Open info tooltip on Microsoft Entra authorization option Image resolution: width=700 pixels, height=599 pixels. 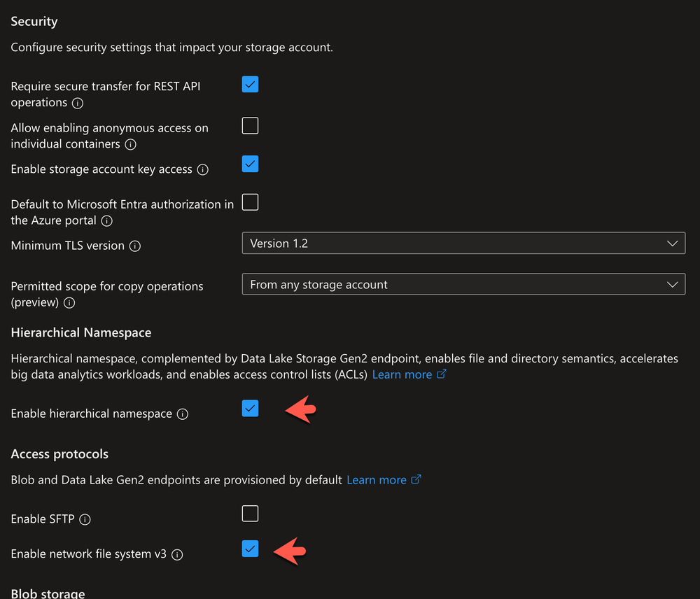105,220
